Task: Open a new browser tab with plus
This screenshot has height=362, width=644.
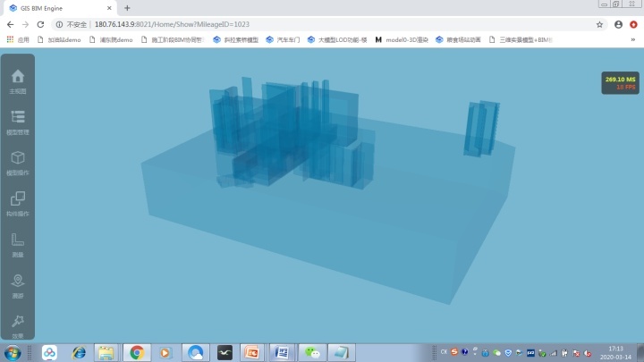Action: tap(127, 8)
